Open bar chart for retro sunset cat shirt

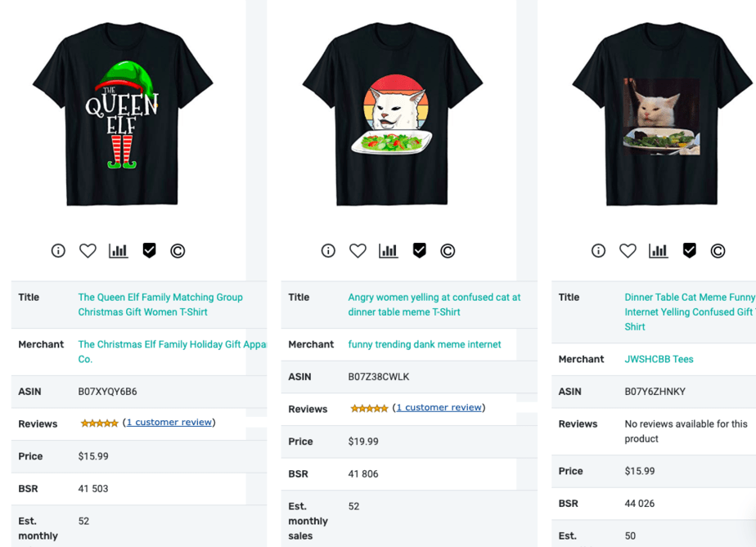(388, 251)
